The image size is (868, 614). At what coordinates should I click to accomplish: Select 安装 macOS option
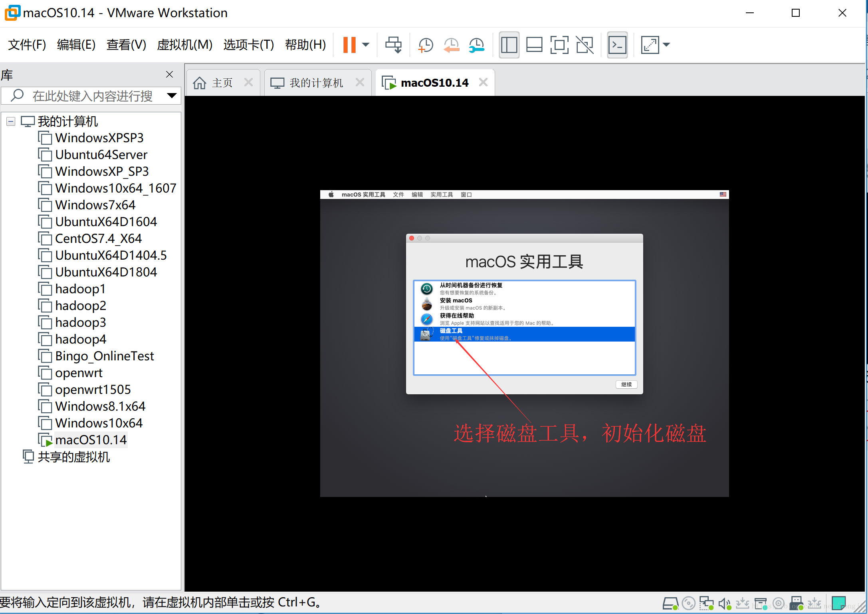click(525, 304)
